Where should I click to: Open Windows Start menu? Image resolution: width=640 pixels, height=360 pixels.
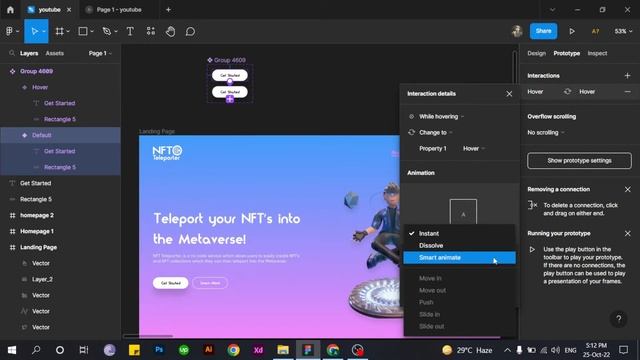click(12, 350)
